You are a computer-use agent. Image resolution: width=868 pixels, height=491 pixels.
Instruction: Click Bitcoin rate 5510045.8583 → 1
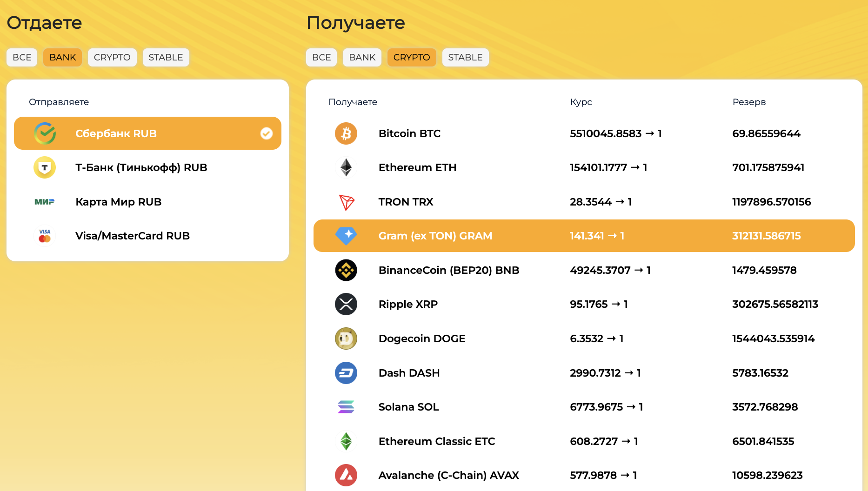coord(616,133)
